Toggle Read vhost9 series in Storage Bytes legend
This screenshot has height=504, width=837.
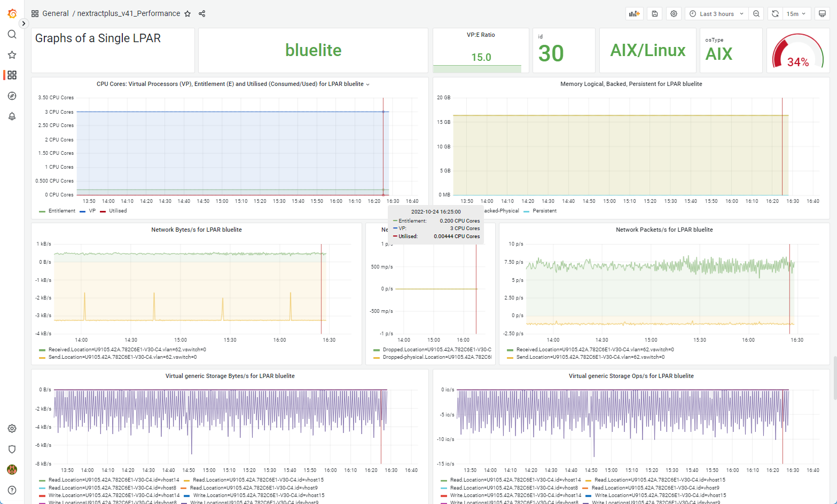(254, 488)
